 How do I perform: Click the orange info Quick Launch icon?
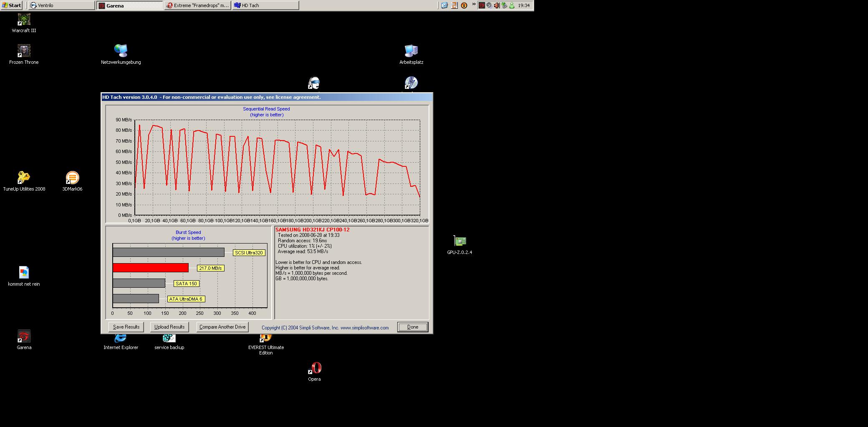464,5
